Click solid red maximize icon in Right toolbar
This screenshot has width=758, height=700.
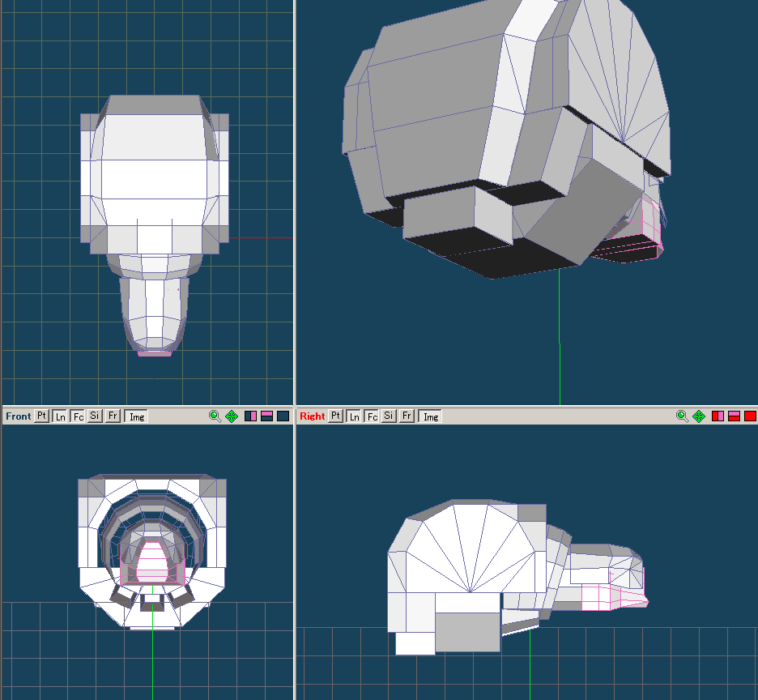point(750,416)
